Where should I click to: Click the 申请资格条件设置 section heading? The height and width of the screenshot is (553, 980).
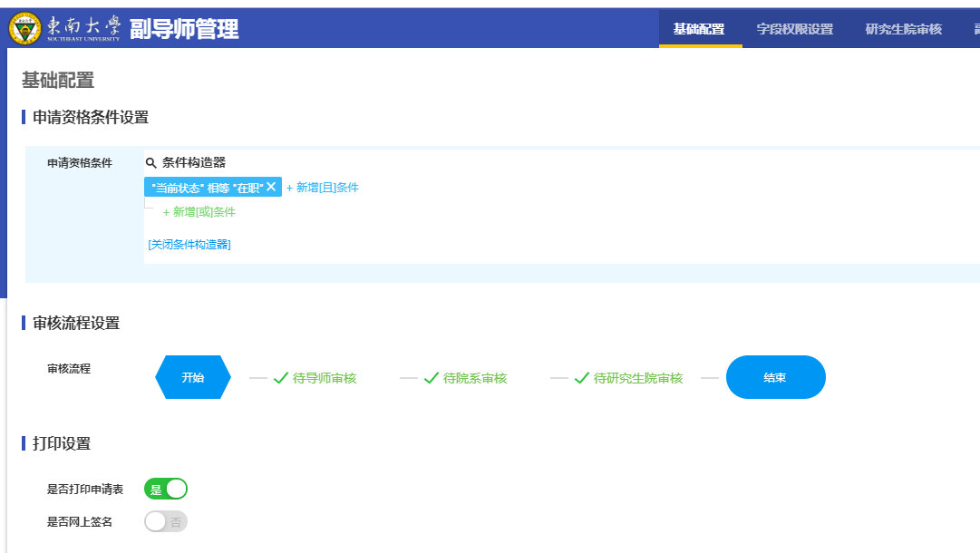tap(91, 118)
